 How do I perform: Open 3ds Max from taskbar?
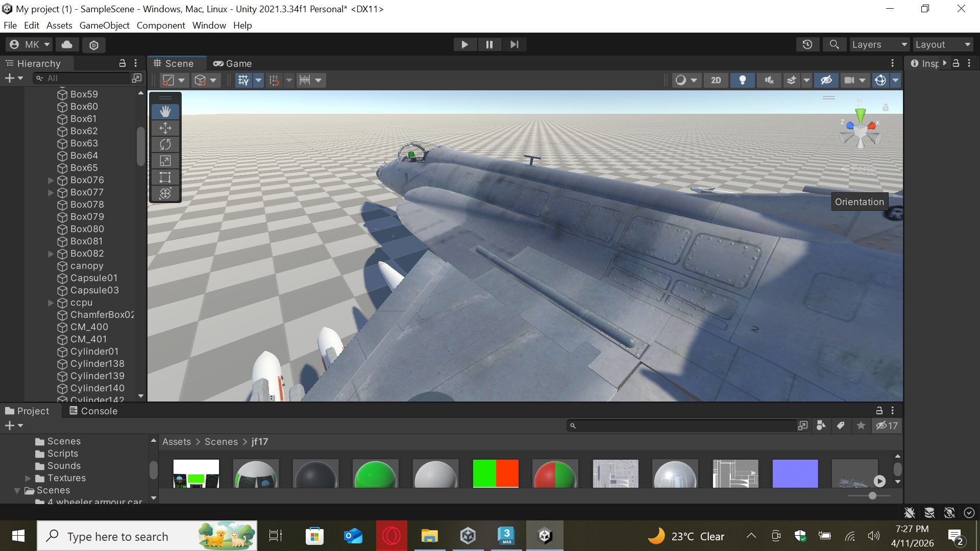(507, 536)
